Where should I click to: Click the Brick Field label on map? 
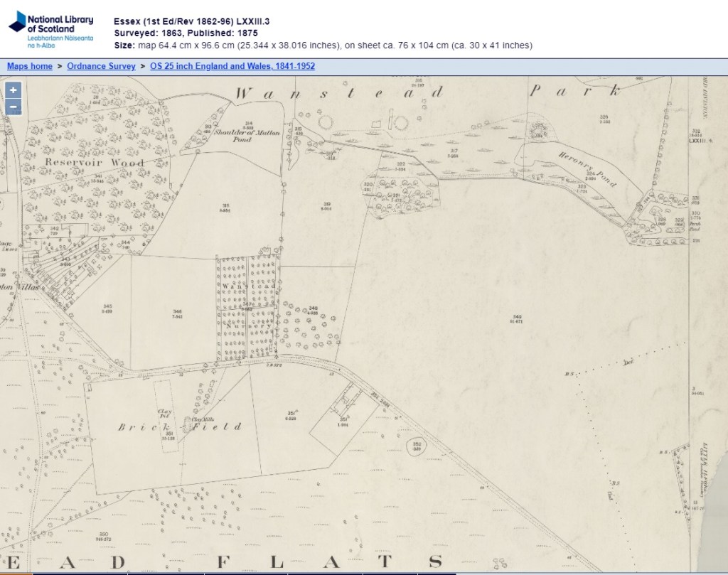179,426
